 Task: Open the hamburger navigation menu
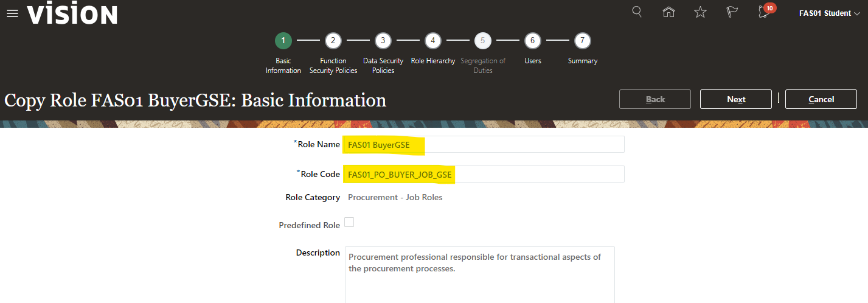[12, 13]
